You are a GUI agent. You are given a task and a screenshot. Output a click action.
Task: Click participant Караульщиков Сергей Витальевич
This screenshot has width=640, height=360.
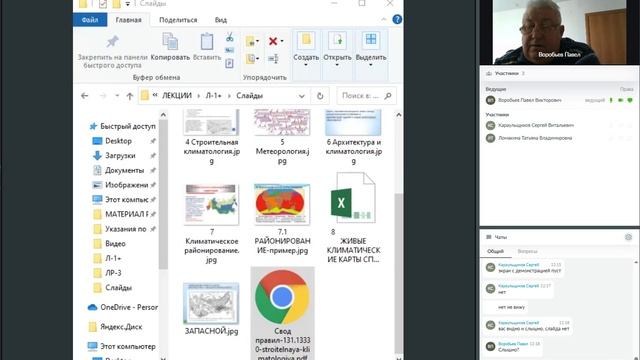[x=536, y=125]
